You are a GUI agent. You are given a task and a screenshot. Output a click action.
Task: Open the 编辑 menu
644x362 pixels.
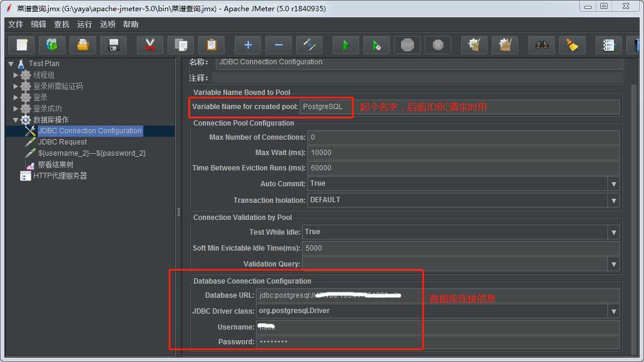(38, 24)
